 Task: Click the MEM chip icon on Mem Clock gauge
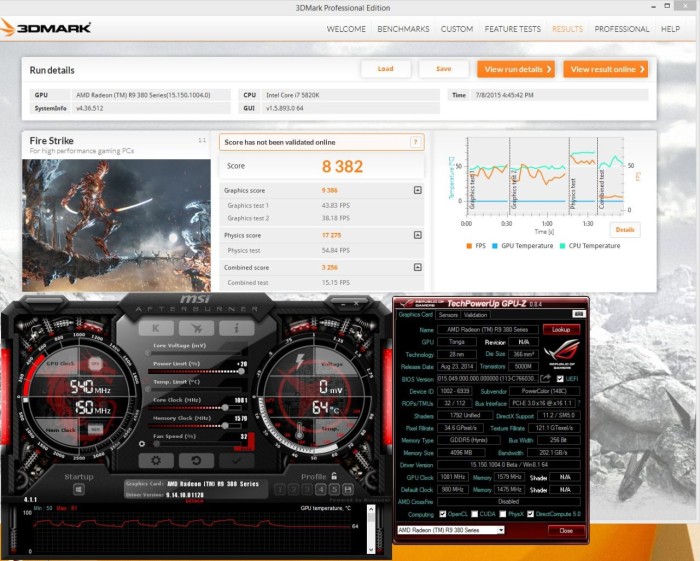(95, 429)
